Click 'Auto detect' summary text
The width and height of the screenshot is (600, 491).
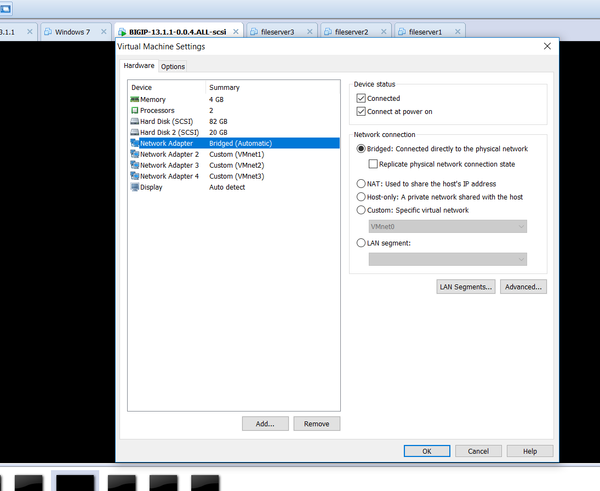[227, 187]
